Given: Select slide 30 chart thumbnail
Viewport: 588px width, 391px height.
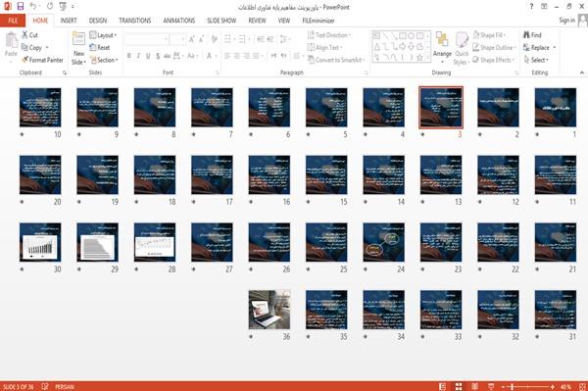Looking at the screenshot, I should click(40, 242).
